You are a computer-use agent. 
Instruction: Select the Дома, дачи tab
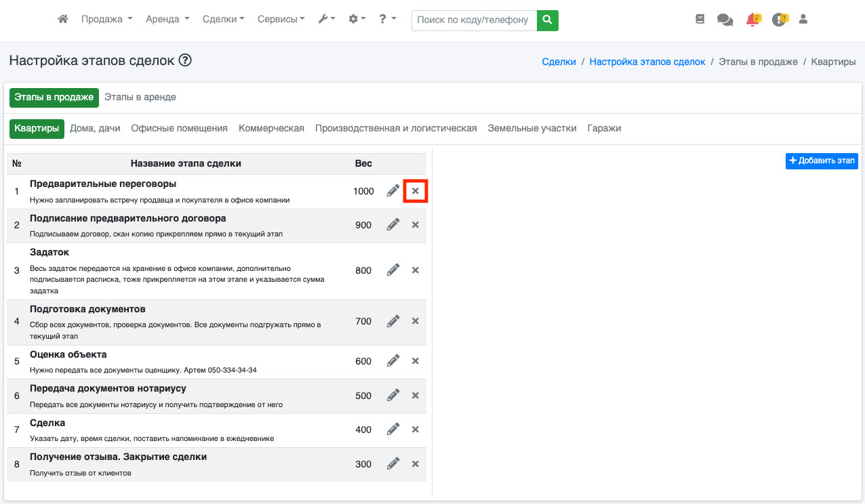pyautogui.click(x=95, y=128)
